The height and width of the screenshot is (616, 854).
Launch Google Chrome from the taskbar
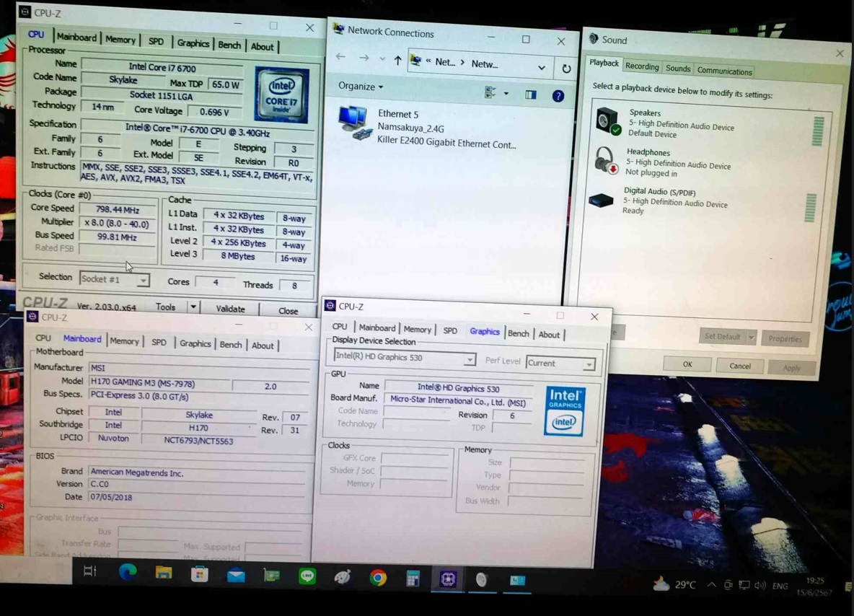pos(377,577)
